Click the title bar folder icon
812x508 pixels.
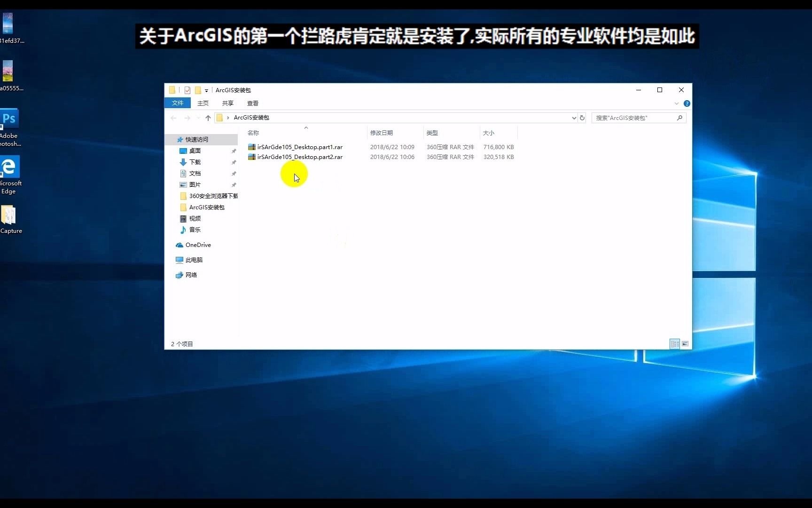(x=172, y=90)
